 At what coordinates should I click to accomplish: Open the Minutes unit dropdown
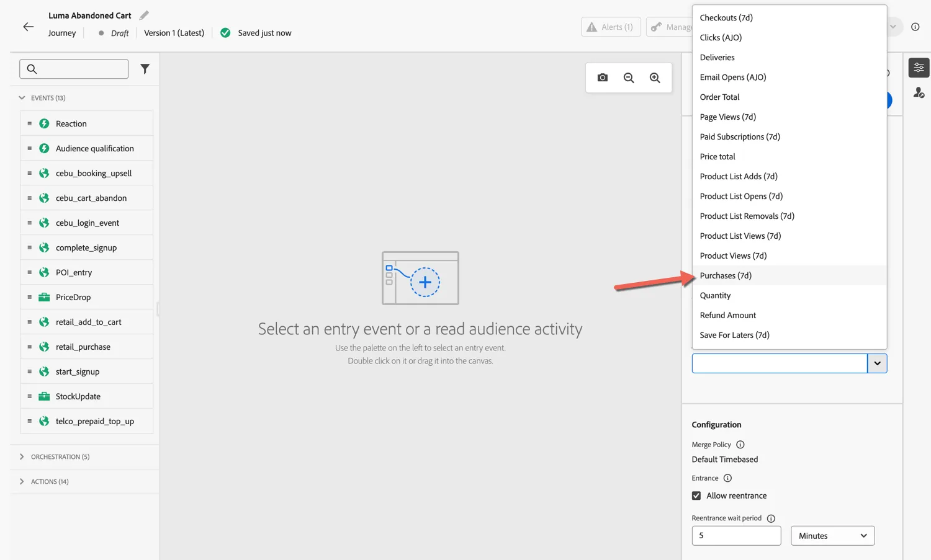832,536
